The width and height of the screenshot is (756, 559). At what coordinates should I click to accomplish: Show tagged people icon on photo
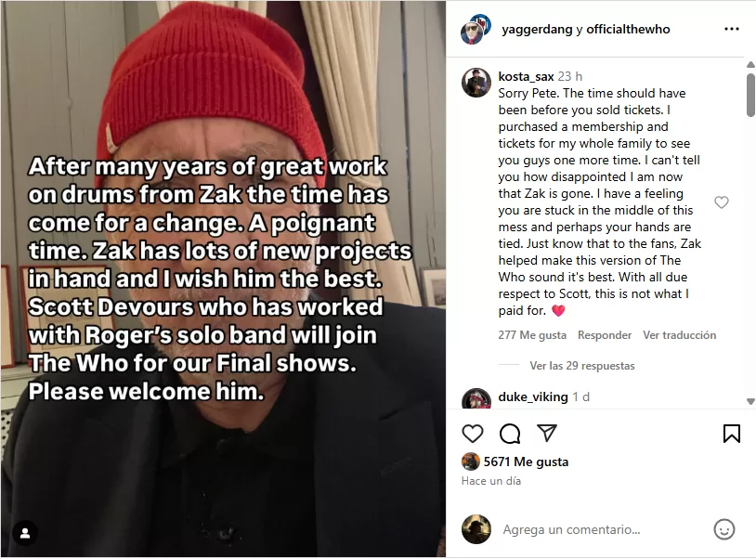pyautogui.click(x=25, y=533)
